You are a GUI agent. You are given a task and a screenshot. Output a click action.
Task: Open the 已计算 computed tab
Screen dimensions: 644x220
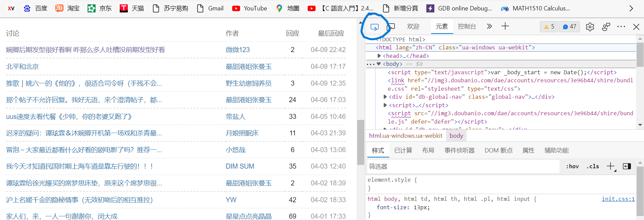coord(403,150)
